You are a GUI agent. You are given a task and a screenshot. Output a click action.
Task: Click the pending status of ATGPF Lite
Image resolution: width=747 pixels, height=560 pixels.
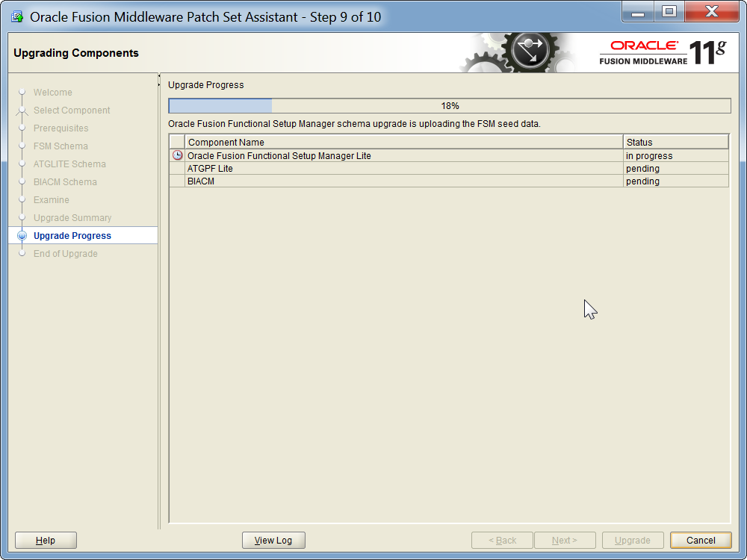coord(676,169)
